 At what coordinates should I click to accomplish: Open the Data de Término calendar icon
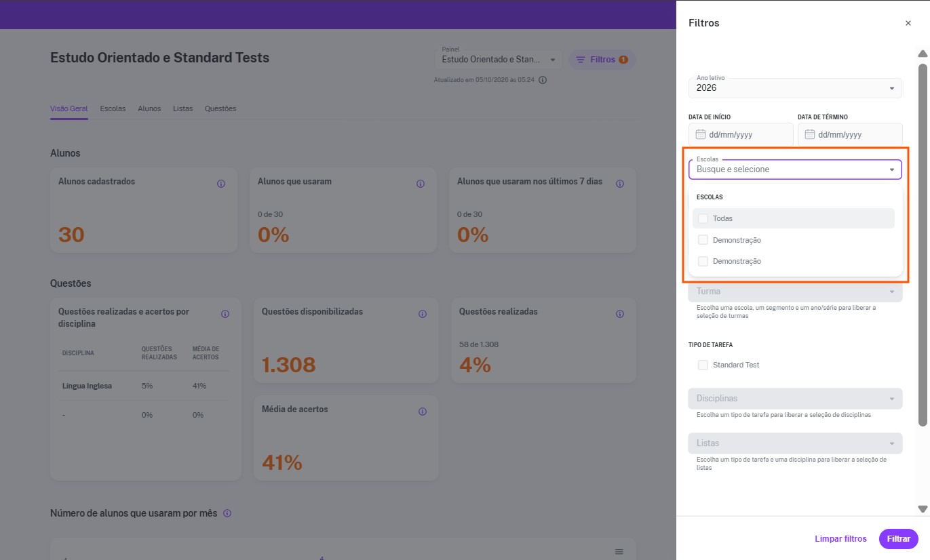[810, 134]
